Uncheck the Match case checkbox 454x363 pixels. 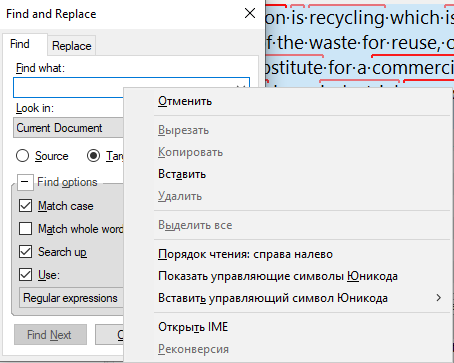pyautogui.click(x=25, y=206)
